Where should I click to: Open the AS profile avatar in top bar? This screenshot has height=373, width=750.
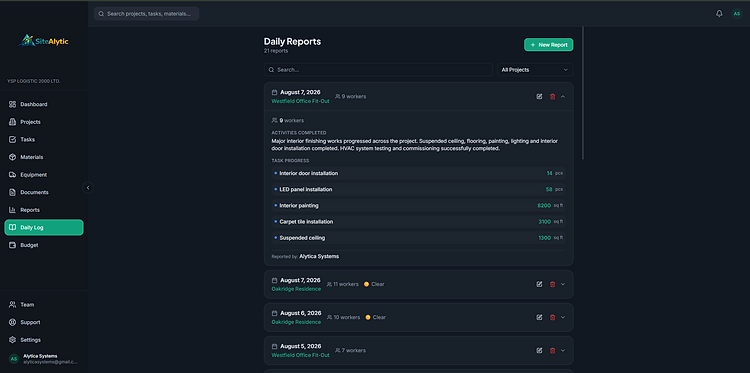tap(737, 14)
